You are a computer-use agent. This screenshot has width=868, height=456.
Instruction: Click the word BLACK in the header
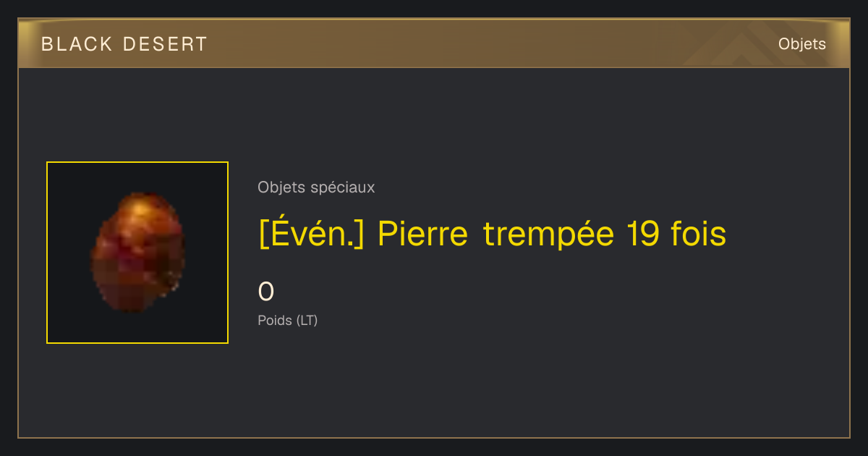77,44
